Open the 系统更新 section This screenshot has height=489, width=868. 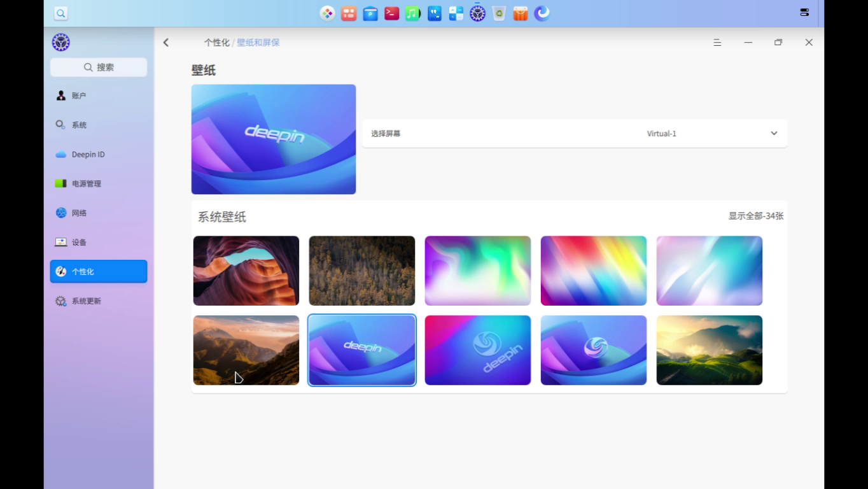pyautogui.click(x=99, y=301)
